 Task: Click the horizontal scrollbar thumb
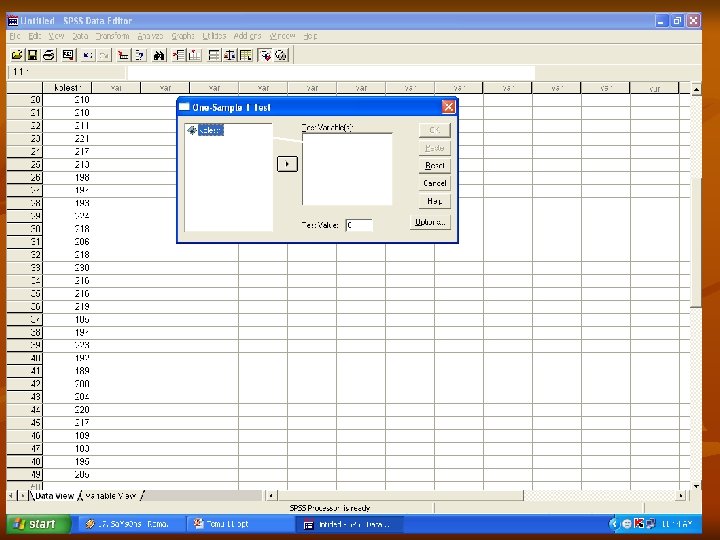point(400,495)
